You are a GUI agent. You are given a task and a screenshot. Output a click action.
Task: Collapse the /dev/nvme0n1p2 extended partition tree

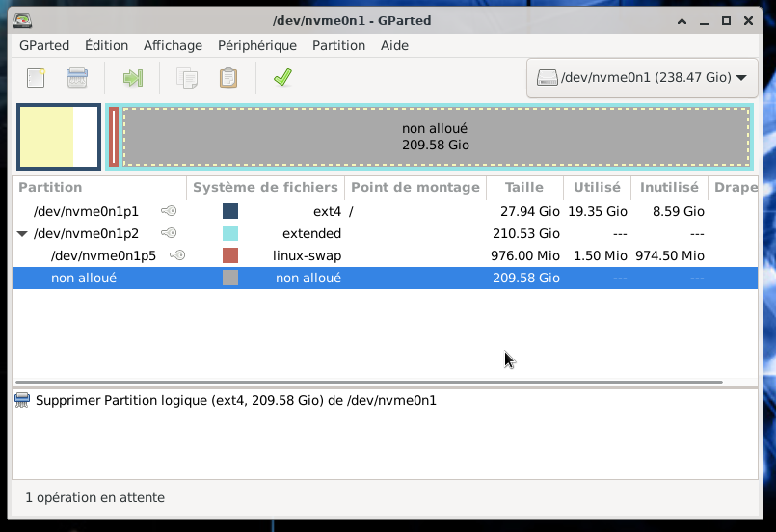pos(22,233)
